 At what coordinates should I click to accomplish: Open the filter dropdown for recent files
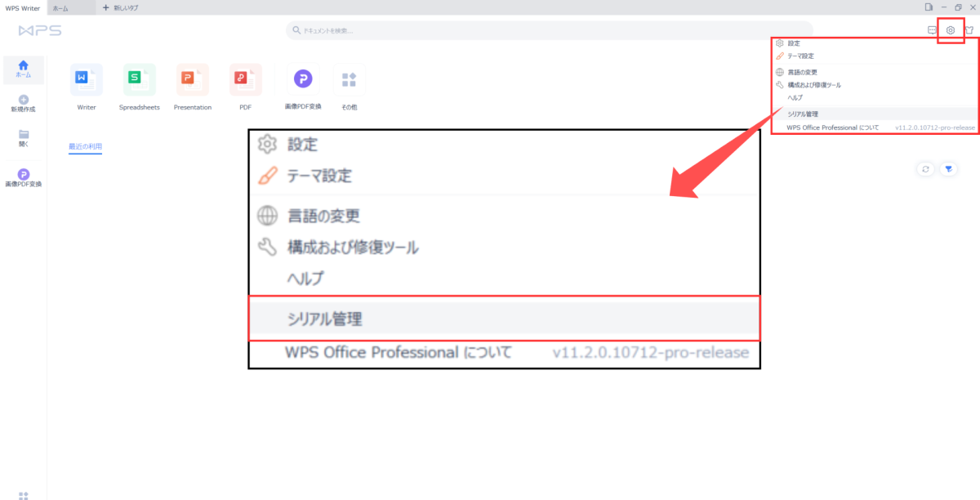point(948,168)
